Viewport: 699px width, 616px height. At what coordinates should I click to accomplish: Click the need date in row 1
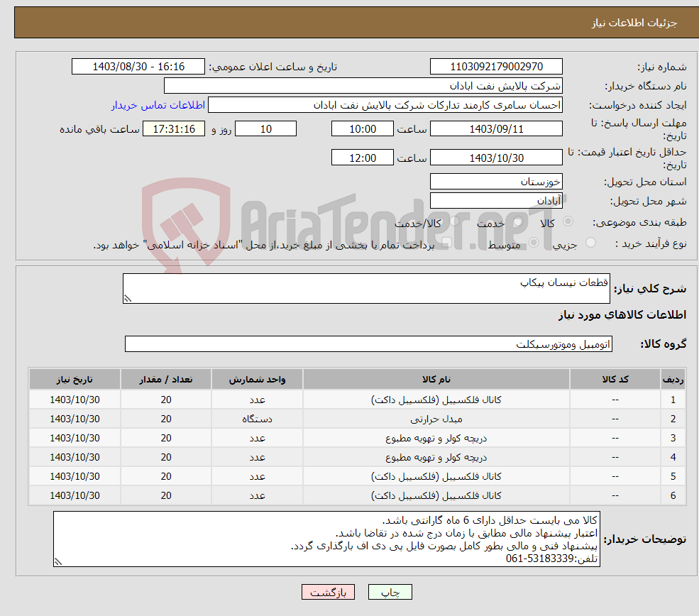click(x=75, y=400)
